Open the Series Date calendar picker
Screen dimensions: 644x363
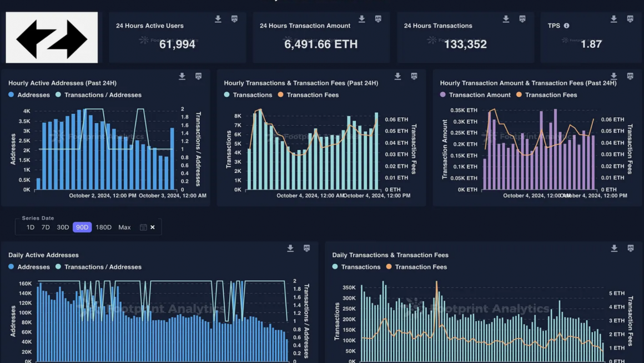[143, 227]
